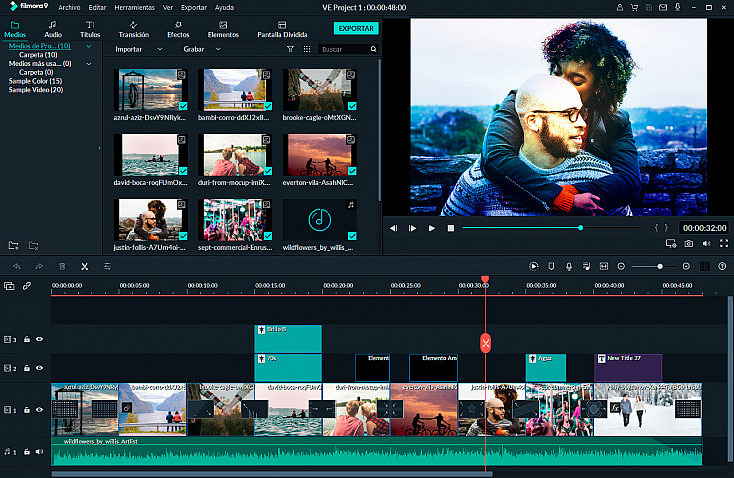Screen dimensions: 734x478
Task: Open the Herramientas menu
Action: tap(134, 7)
